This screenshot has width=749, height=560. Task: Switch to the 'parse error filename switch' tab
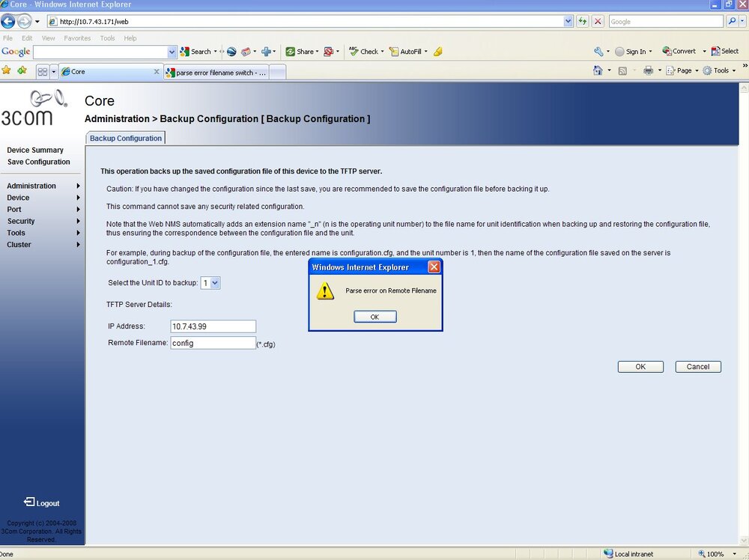point(216,73)
